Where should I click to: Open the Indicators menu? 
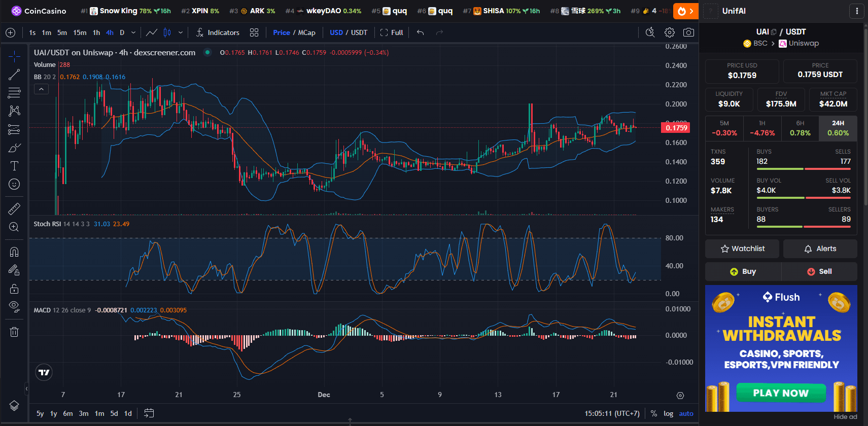[218, 32]
